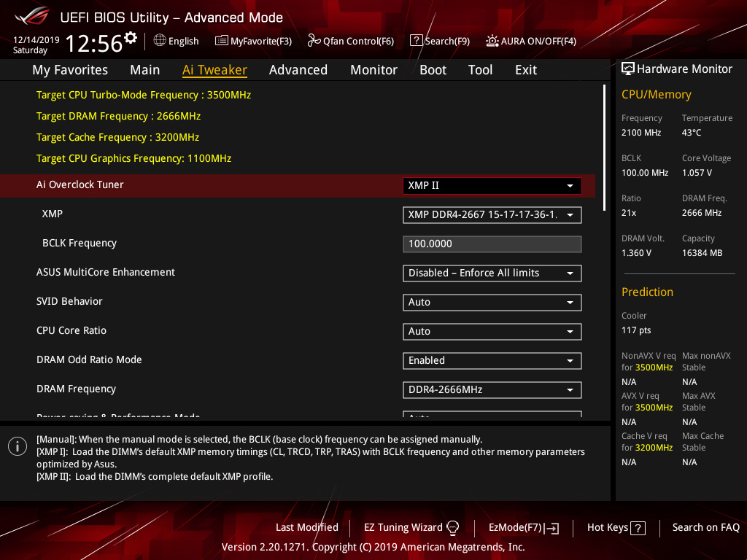Click the globe language icon
The image size is (747, 560).
coord(160,41)
